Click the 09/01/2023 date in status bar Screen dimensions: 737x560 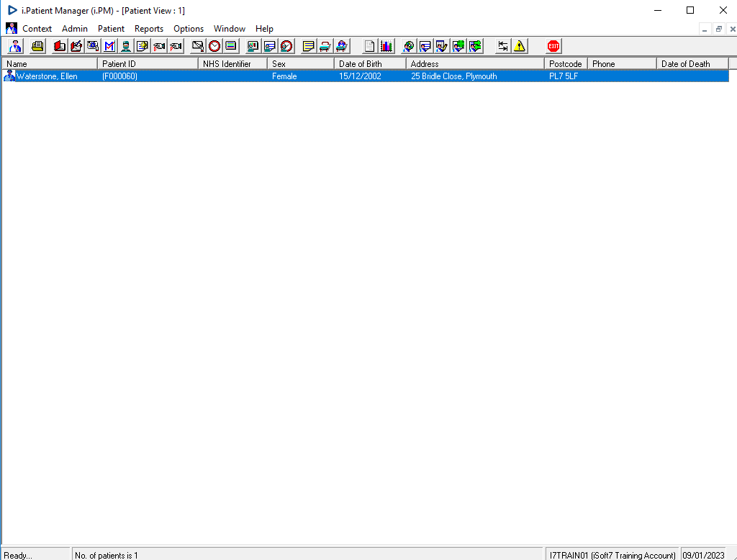[703, 555]
